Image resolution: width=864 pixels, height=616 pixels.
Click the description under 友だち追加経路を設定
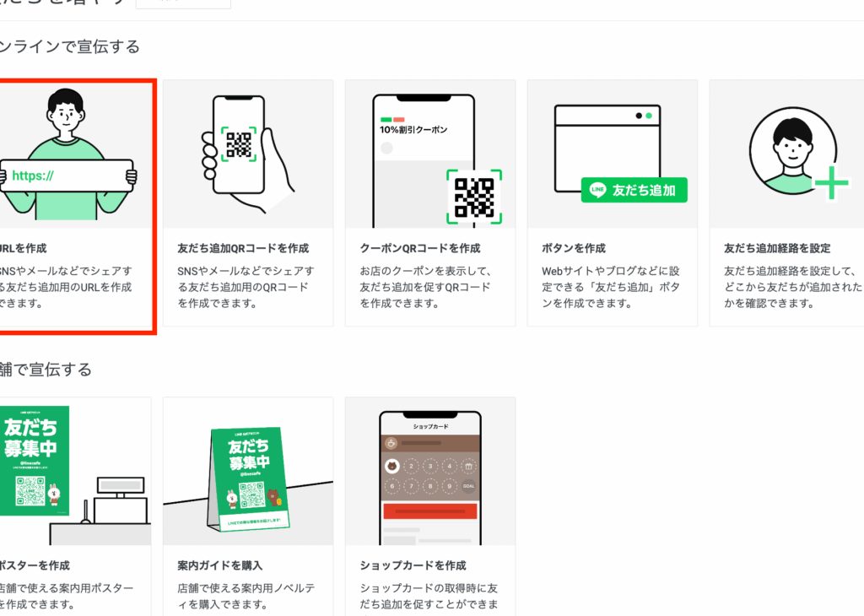[791, 287]
